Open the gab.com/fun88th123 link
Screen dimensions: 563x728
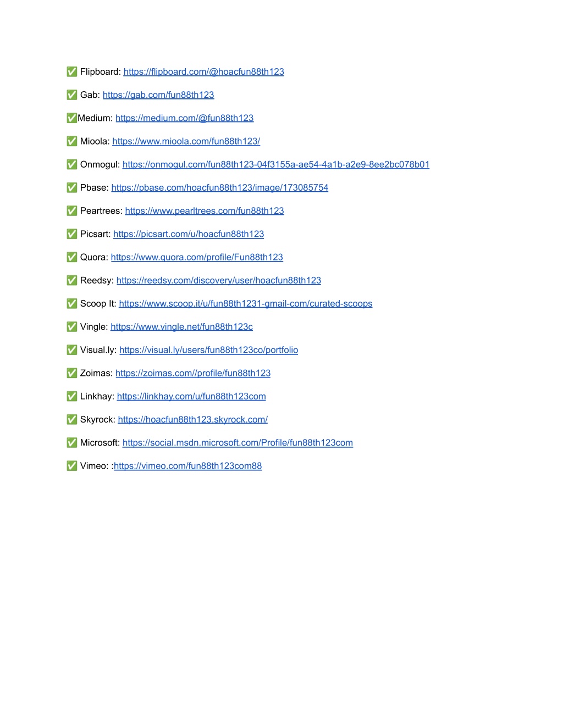(158, 95)
